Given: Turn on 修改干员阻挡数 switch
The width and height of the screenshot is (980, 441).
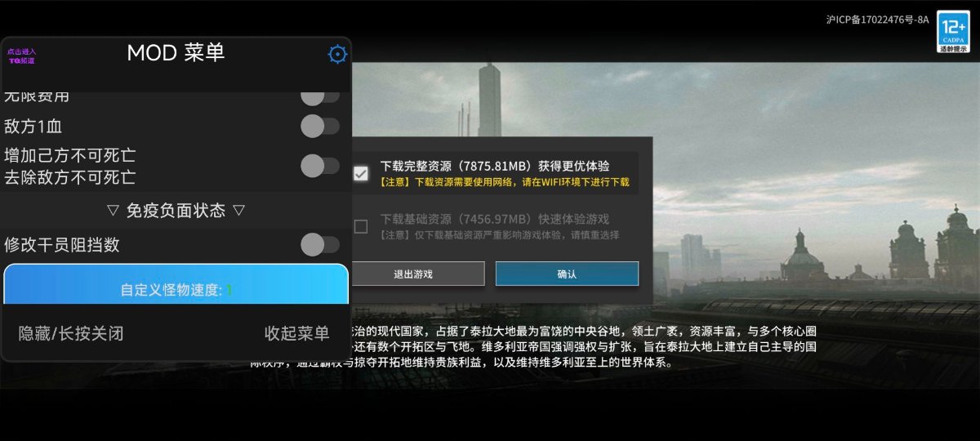Looking at the screenshot, I should tap(319, 244).
